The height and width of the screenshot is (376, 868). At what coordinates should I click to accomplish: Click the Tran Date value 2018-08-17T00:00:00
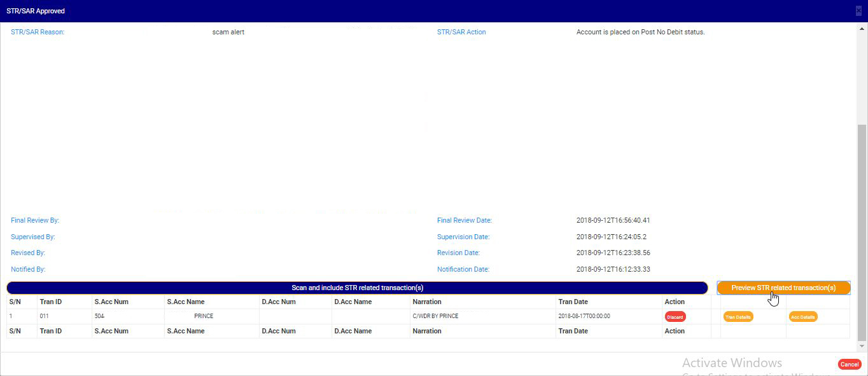pyautogui.click(x=584, y=316)
